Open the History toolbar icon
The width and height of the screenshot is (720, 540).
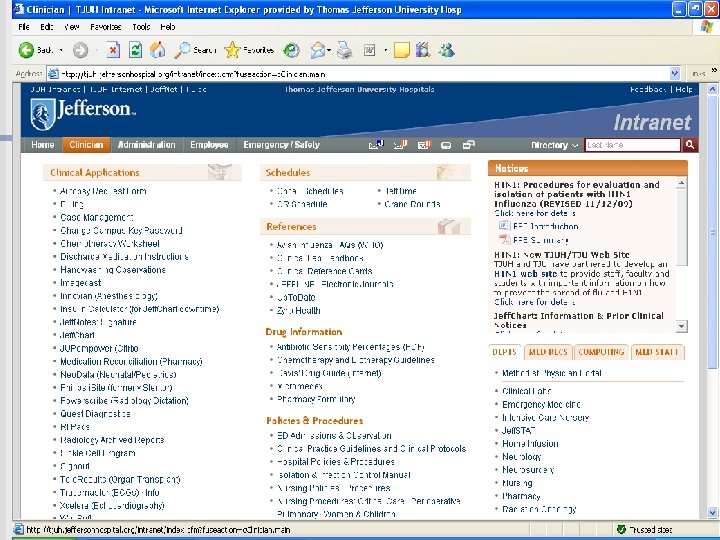point(291,50)
